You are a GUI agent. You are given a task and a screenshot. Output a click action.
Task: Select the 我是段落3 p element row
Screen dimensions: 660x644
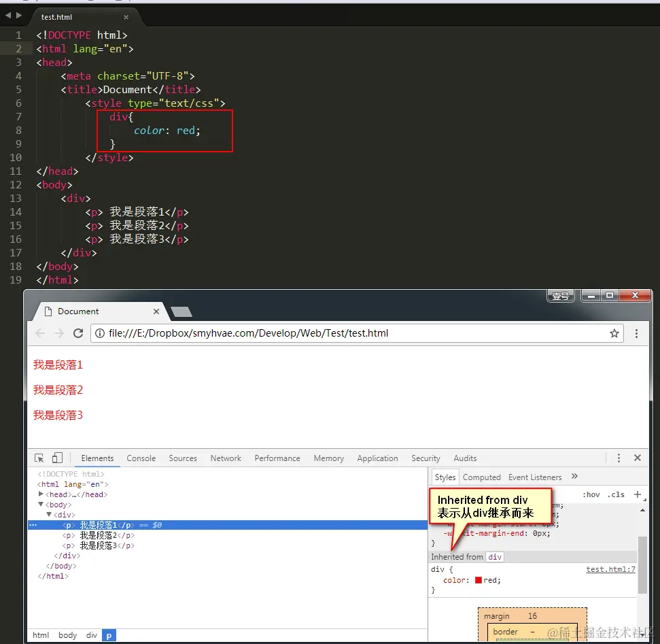[x=228, y=545]
